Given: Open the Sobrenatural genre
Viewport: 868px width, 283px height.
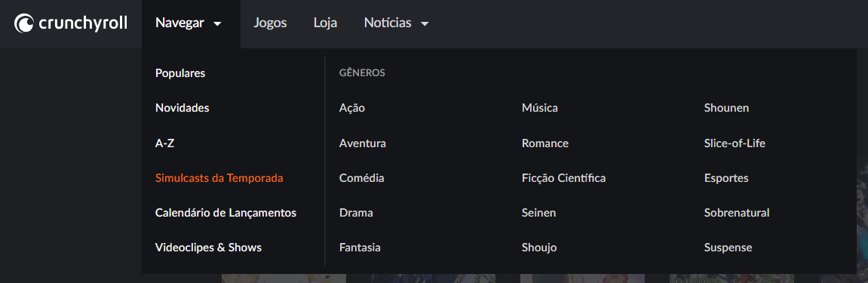Looking at the screenshot, I should [x=737, y=214].
